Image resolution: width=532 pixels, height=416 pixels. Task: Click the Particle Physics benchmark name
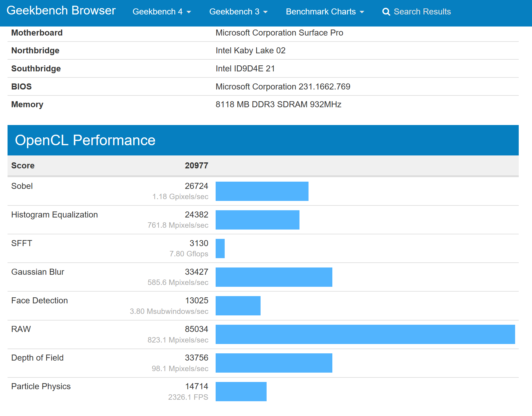pos(41,386)
